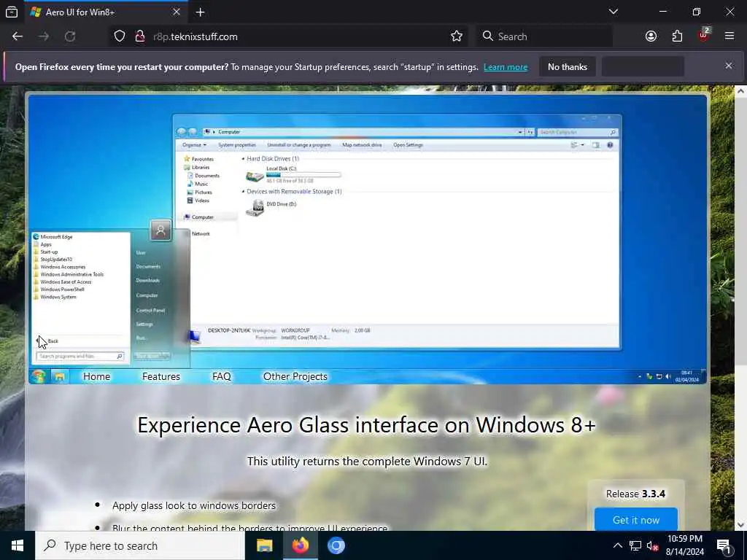Click the grayed forward navigation arrow
The height and width of the screenshot is (560, 747).
click(44, 36)
